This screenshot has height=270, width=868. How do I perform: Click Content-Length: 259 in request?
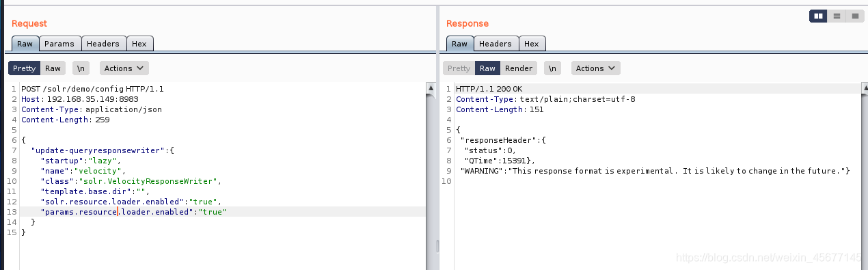[x=65, y=120]
